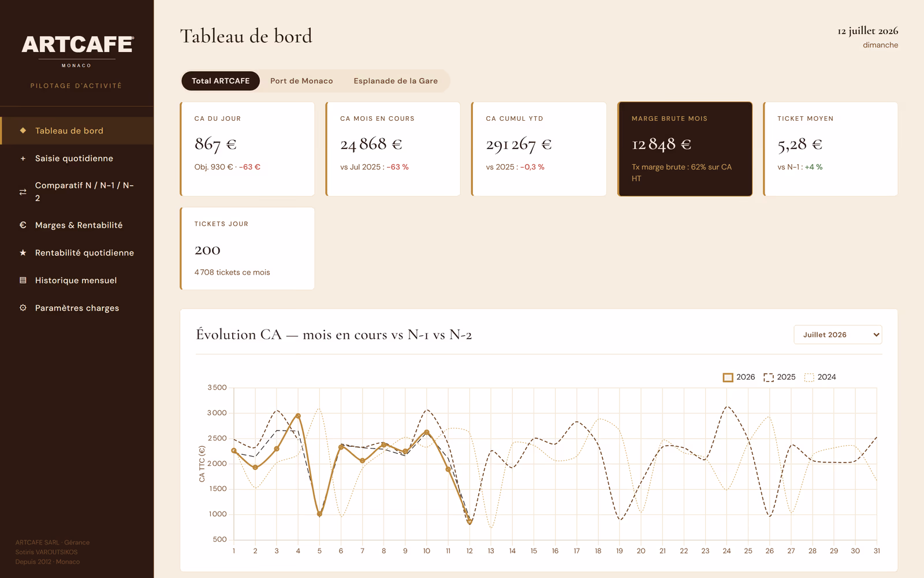
Task: Open Historique mensuel section
Action: click(x=77, y=280)
